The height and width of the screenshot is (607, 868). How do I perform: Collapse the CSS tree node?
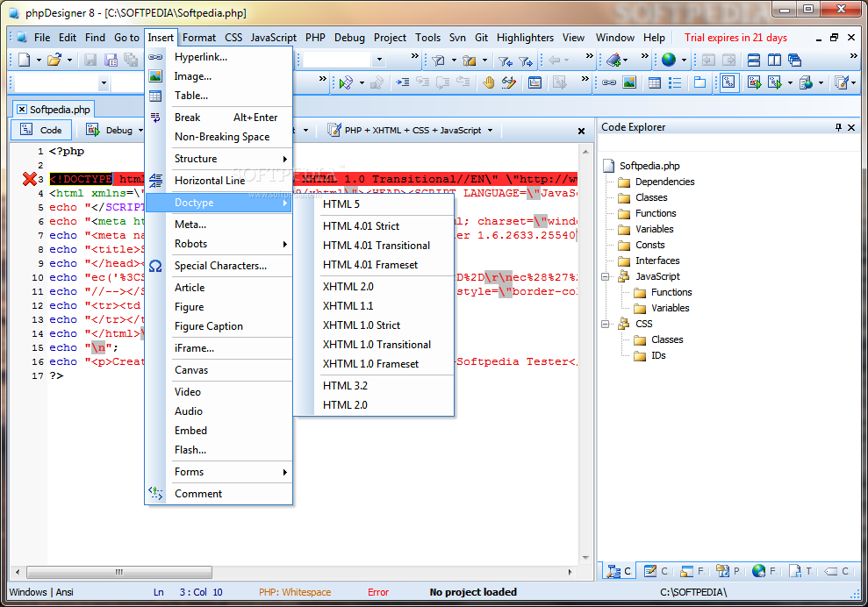point(605,325)
